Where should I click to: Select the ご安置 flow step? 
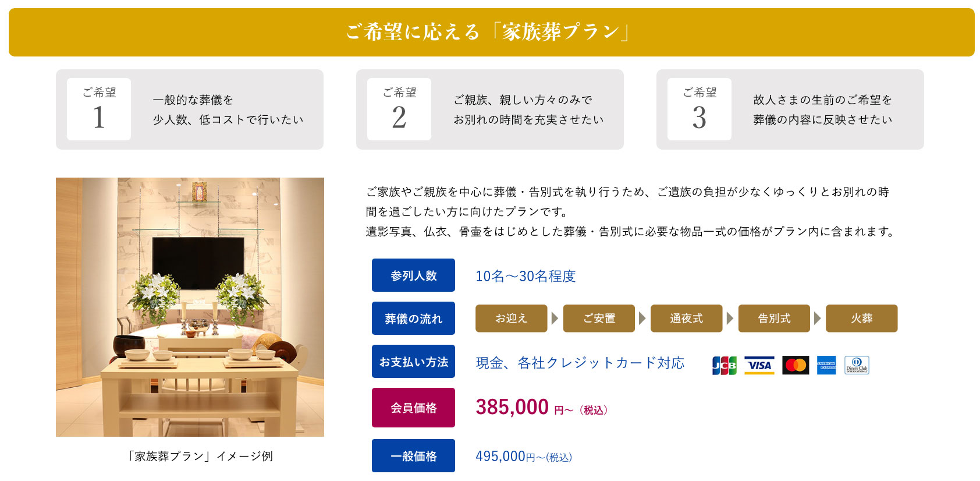point(599,319)
